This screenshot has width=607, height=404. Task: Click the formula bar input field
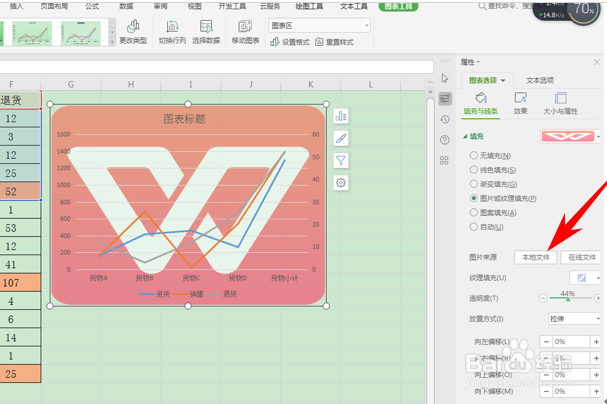click(x=216, y=67)
